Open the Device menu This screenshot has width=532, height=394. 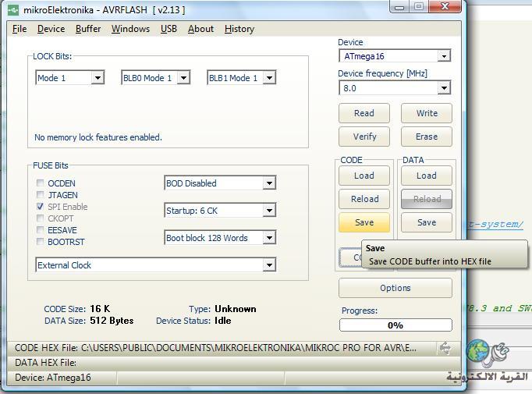[x=51, y=29]
